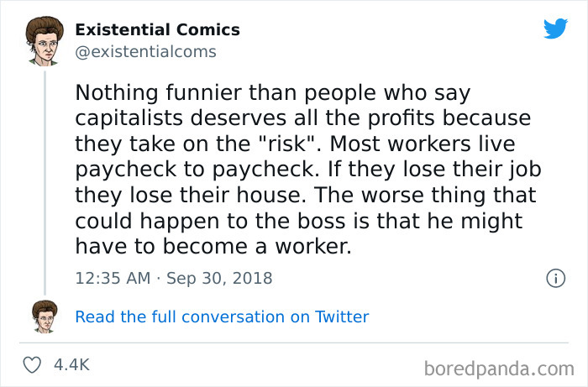
Task: Like the tweet with the heart icon
Action: pyautogui.click(x=34, y=365)
